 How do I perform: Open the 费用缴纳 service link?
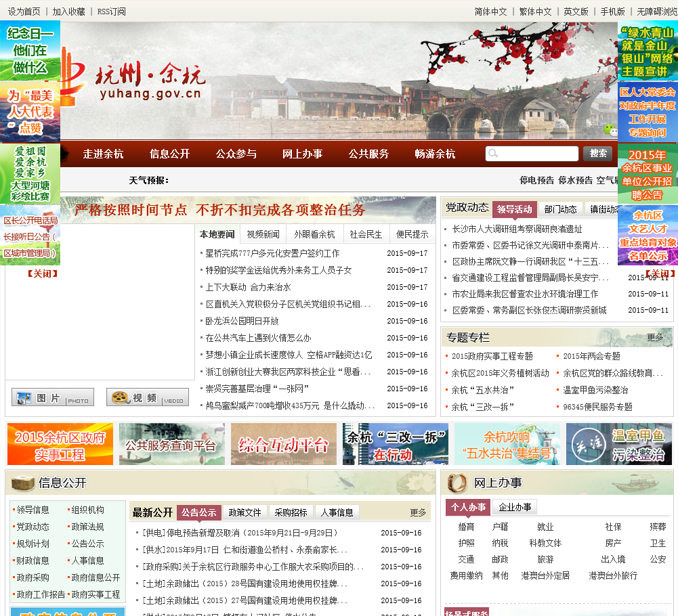pos(466,576)
